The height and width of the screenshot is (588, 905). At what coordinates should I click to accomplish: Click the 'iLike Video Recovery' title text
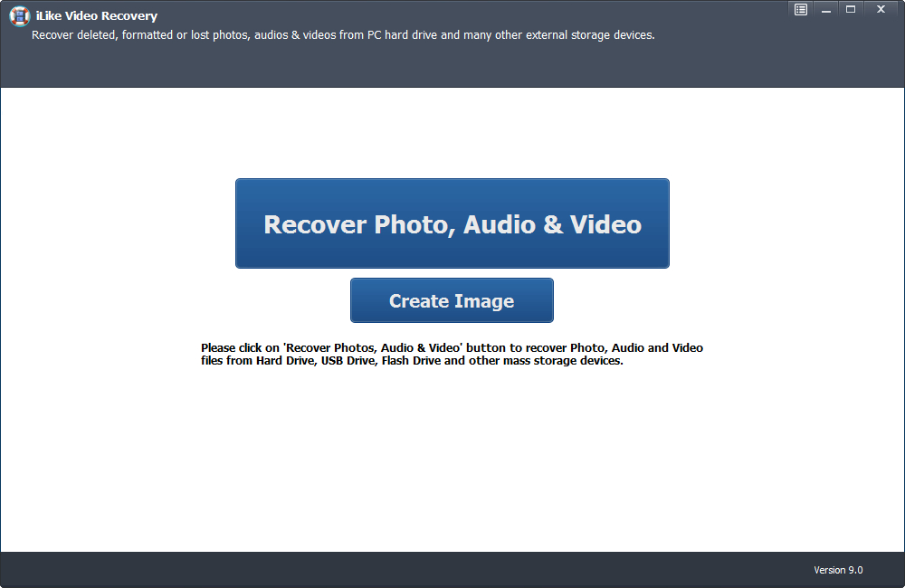pos(97,16)
